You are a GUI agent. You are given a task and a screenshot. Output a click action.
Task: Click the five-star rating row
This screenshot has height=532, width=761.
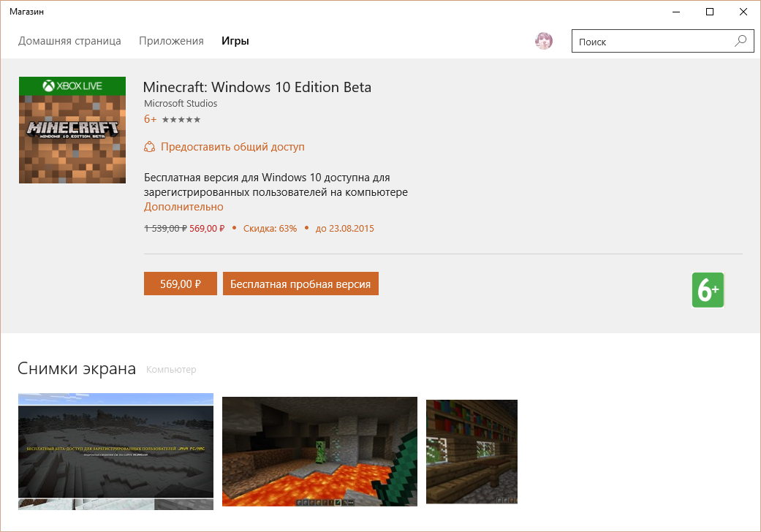[x=181, y=120]
